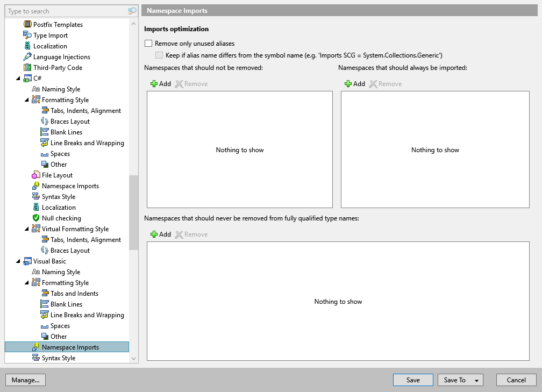Screen dimensions: 542x392
Task: Click the Manage button
Action: coord(25,380)
